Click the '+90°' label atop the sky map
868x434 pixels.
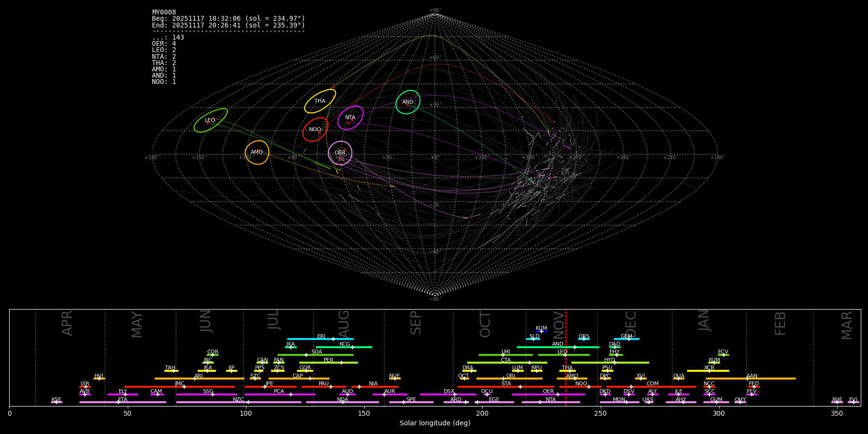(435, 11)
